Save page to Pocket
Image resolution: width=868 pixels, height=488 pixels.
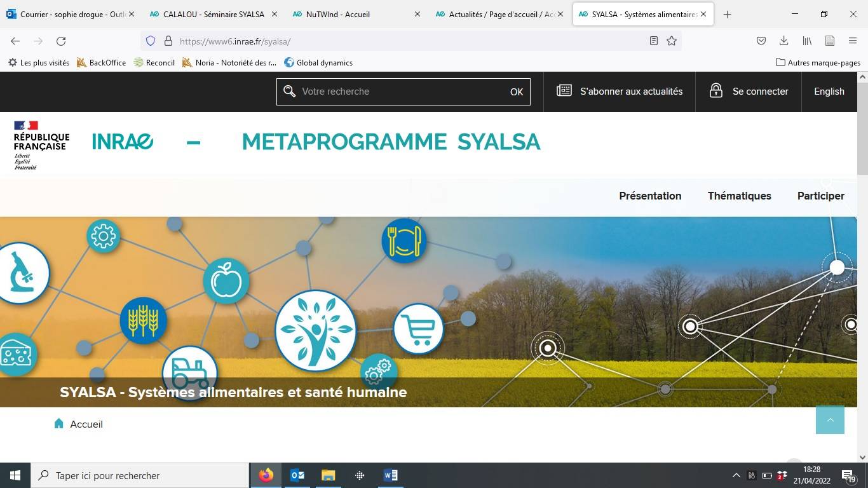pyautogui.click(x=761, y=41)
